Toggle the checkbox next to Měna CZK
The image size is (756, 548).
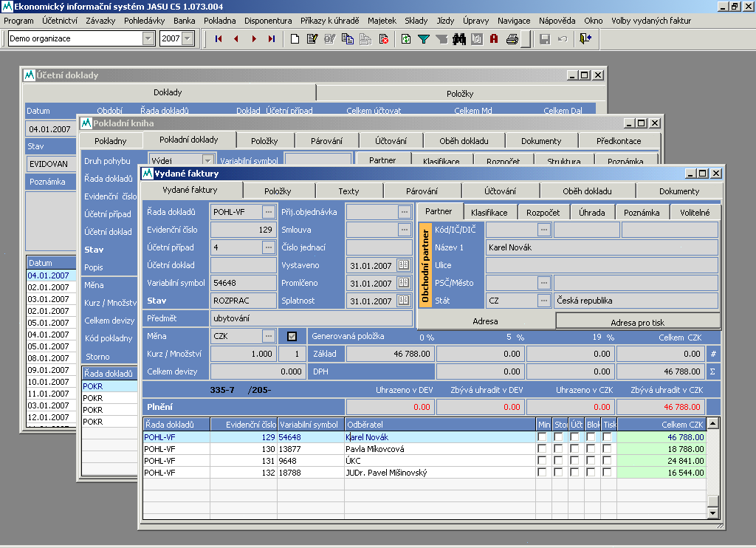click(x=291, y=336)
